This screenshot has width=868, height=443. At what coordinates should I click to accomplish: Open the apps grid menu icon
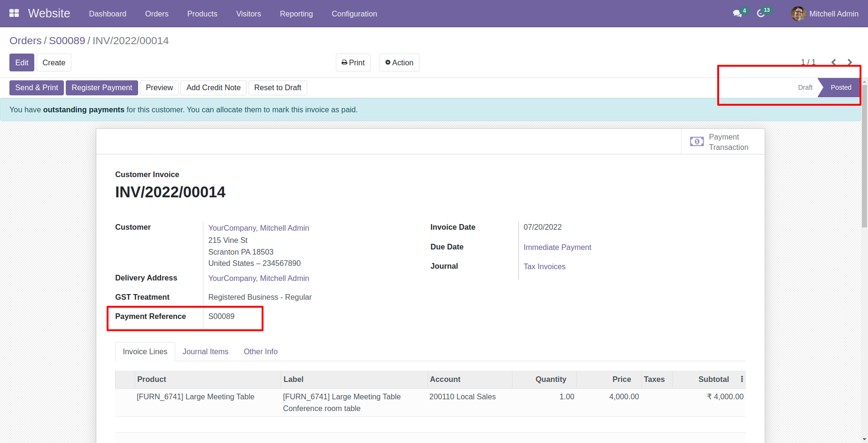tap(14, 13)
